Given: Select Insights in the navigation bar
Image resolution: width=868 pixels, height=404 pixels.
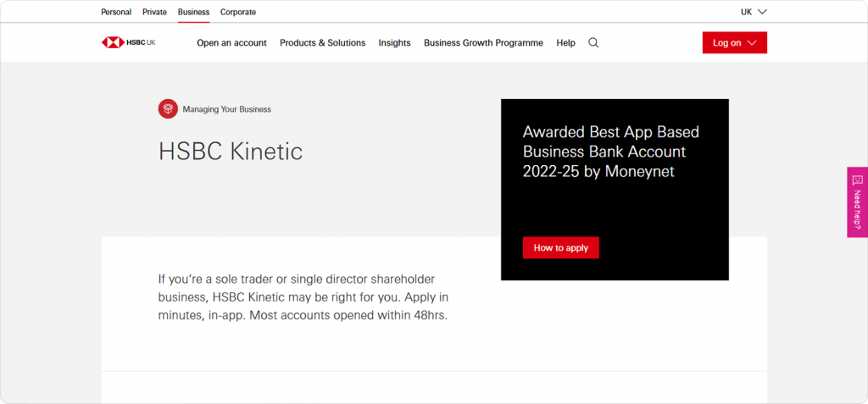Looking at the screenshot, I should [394, 43].
